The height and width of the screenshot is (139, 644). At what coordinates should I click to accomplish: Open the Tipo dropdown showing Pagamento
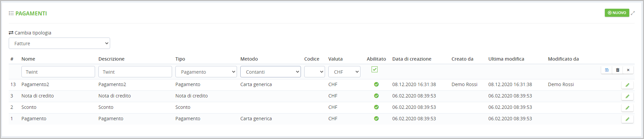pos(206,72)
